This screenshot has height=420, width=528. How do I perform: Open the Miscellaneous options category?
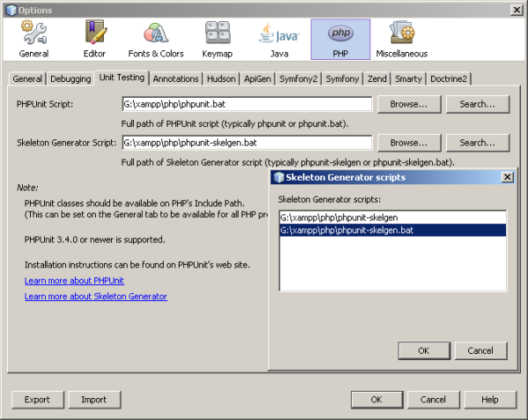(x=401, y=40)
